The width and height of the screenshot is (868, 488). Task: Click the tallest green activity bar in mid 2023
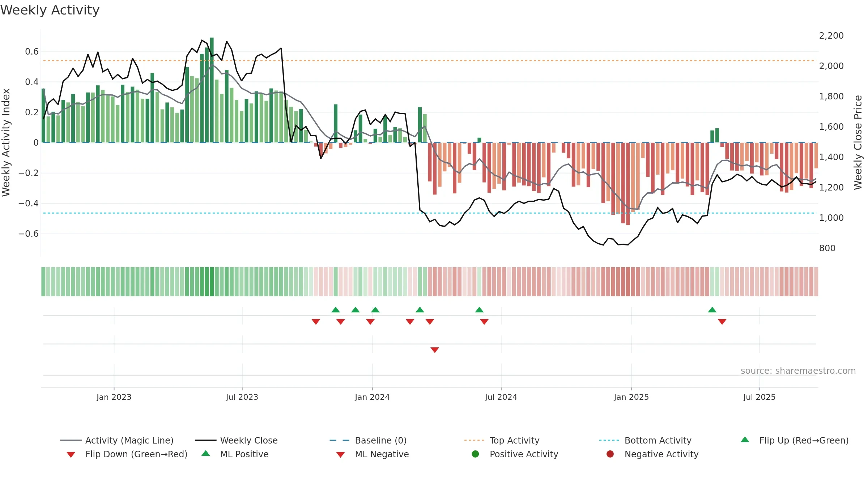[212, 90]
